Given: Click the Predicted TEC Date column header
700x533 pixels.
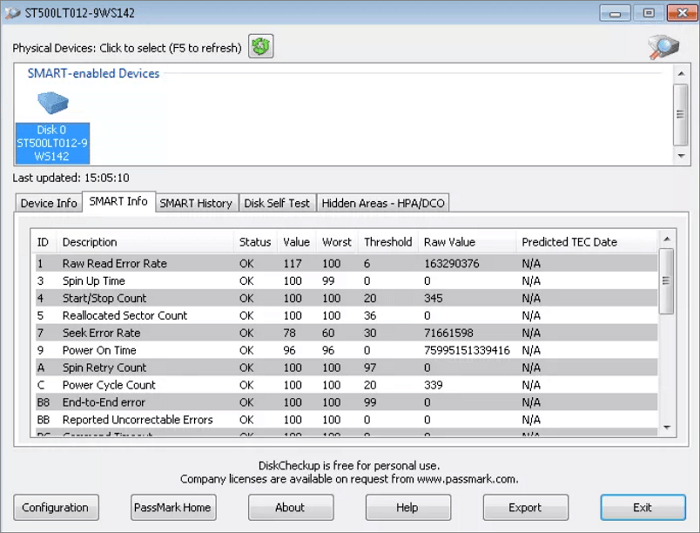Looking at the screenshot, I should coord(569,242).
